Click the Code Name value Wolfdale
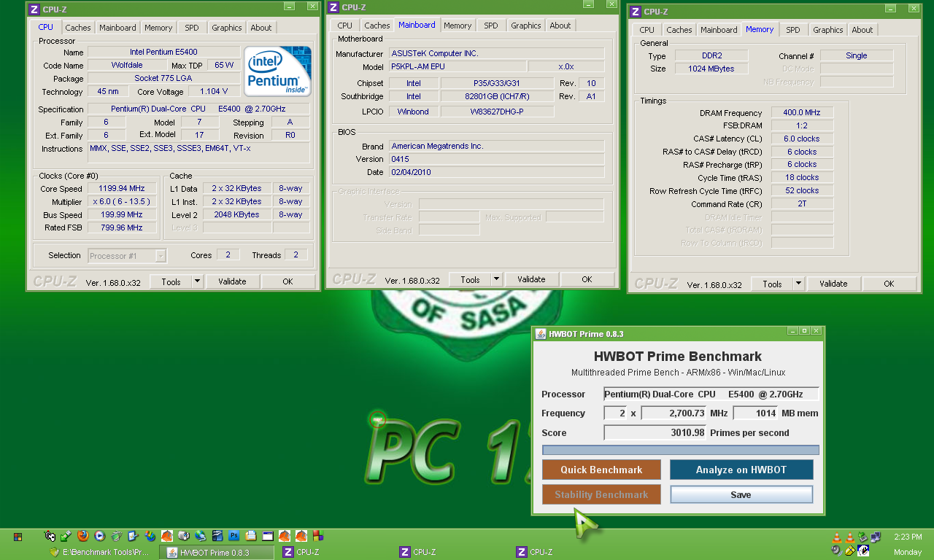Screen dimensions: 934x560 (127, 65)
